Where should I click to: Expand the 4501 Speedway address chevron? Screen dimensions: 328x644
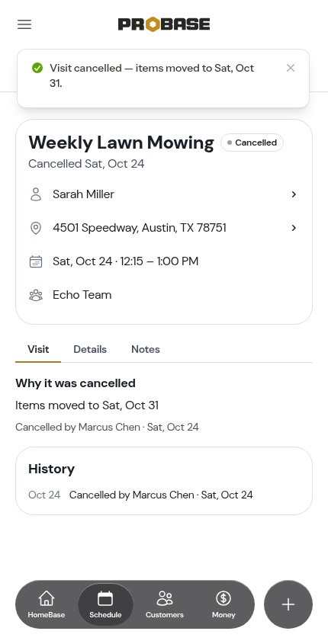pos(294,228)
